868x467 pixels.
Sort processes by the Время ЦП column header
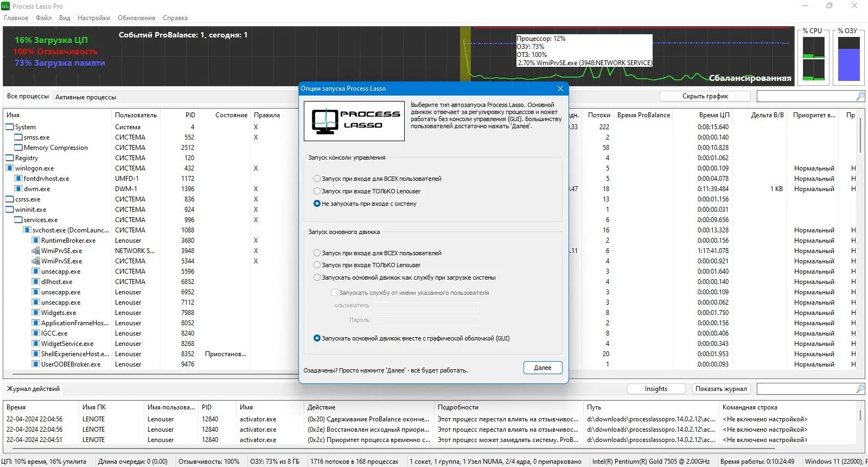pos(704,115)
